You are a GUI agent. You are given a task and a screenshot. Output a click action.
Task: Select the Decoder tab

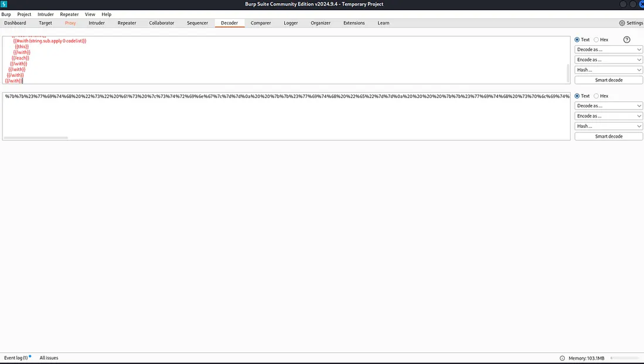coord(229,23)
